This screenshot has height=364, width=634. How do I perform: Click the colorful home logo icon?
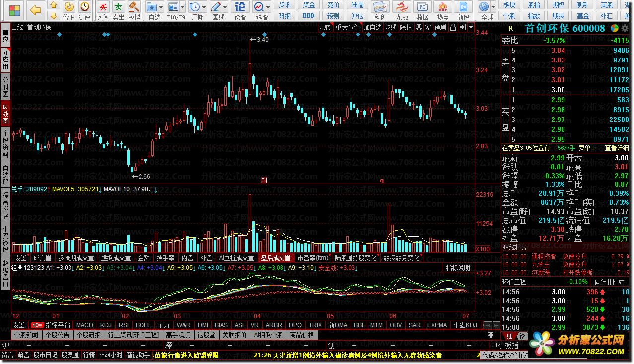(14, 10)
